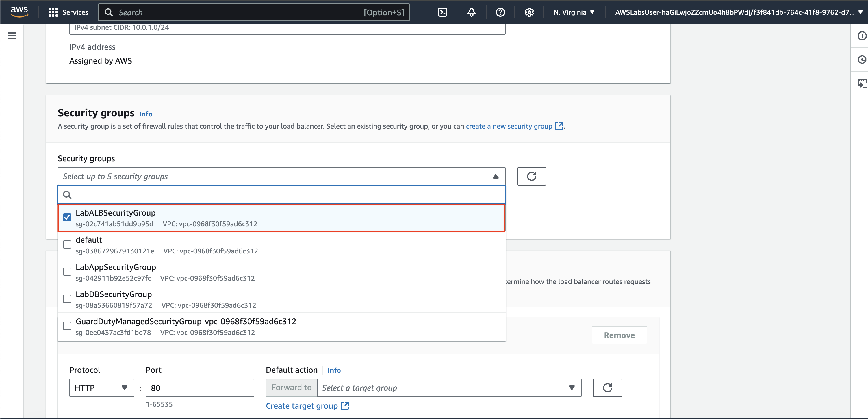Image resolution: width=868 pixels, height=419 pixels.
Task: Check the LabDBSecurityGroup checkbox
Action: [67, 299]
